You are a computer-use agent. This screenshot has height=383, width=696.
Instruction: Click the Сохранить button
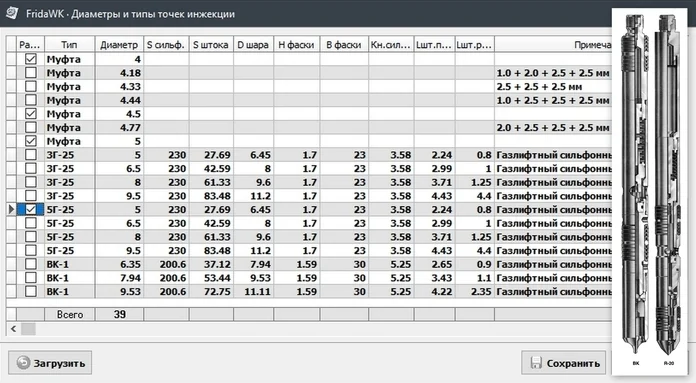tap(564, 363)
